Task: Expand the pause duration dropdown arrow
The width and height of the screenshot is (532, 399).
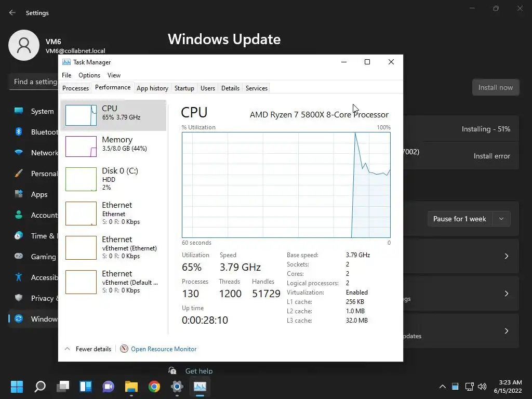Action: click(501, 219)
